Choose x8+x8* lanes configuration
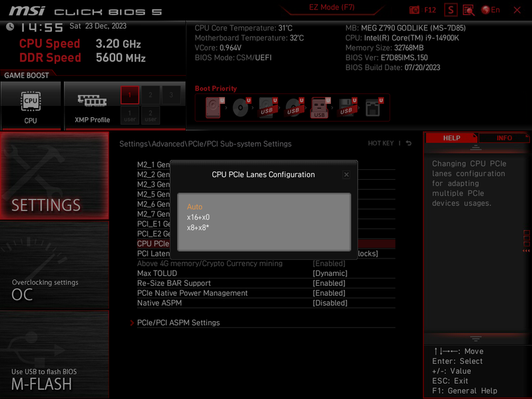The width and height of the screenshot is (532, 399). 198,228
